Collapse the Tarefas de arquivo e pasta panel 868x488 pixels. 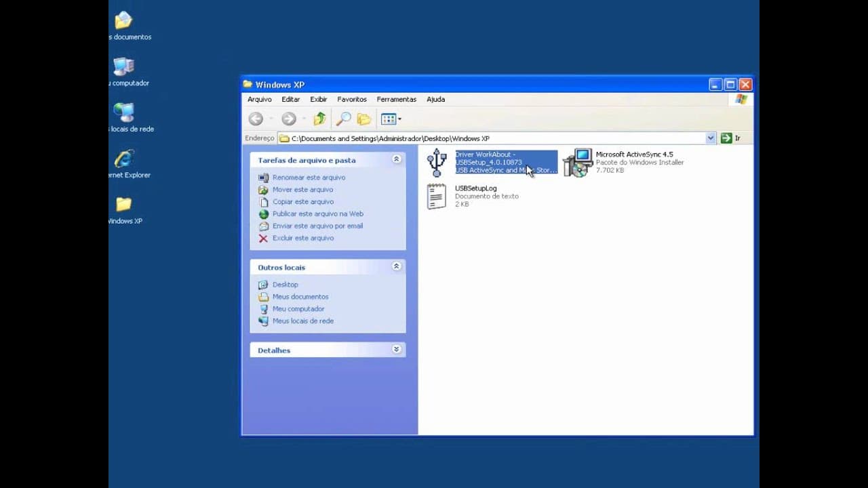(397, 159)
